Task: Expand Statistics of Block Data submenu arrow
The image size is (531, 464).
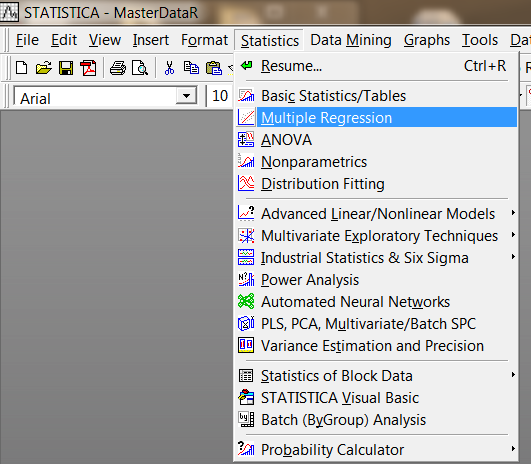Action: click(513, 375)
